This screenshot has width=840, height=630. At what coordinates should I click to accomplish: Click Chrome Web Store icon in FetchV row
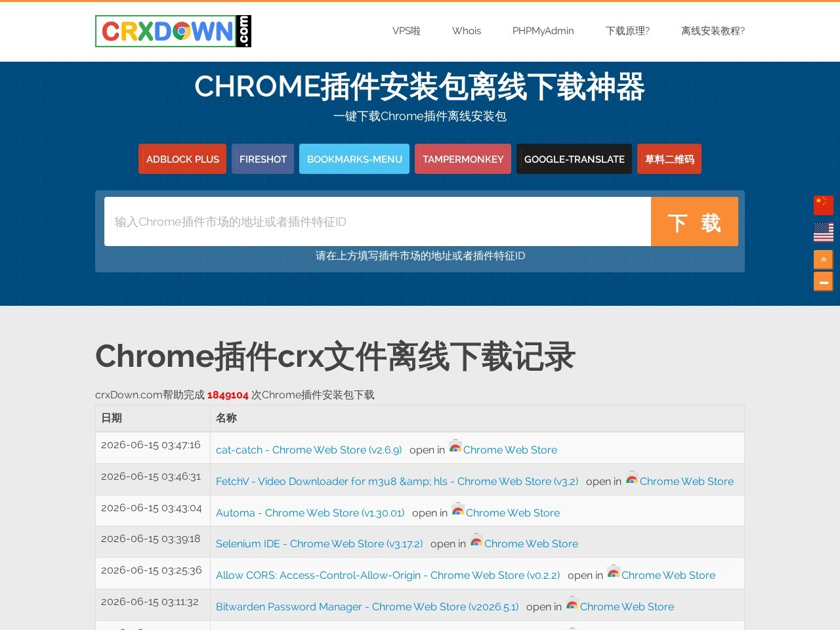click(x=632, y=478)
